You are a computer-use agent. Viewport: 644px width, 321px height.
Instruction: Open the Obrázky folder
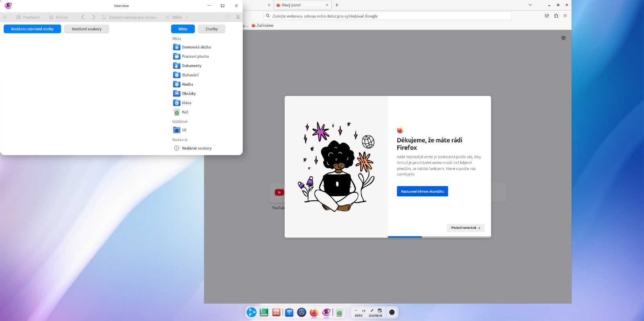pyautogui.click(x=185, y=93)
